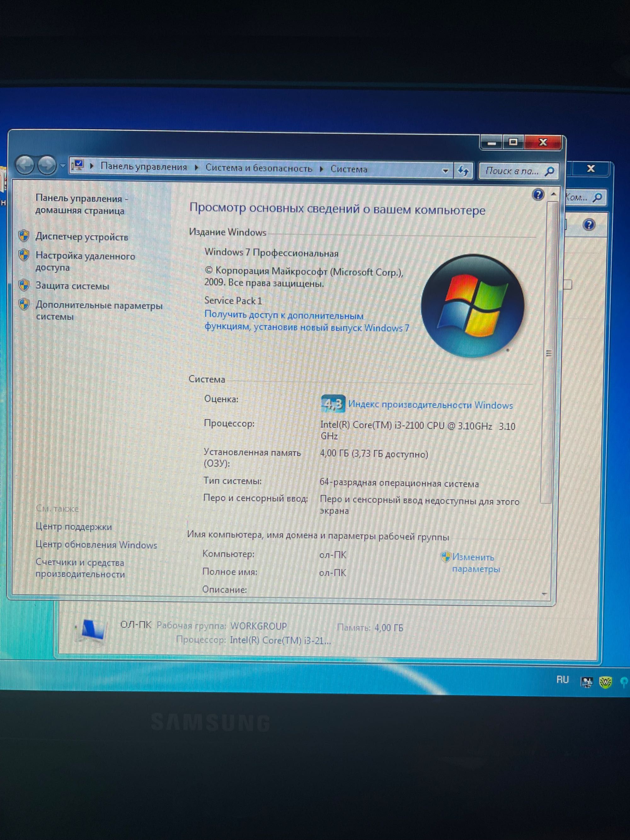Click shield icon next to 'Диспетчер устройств'
630x840 pixels.
(x=24, y=236)
